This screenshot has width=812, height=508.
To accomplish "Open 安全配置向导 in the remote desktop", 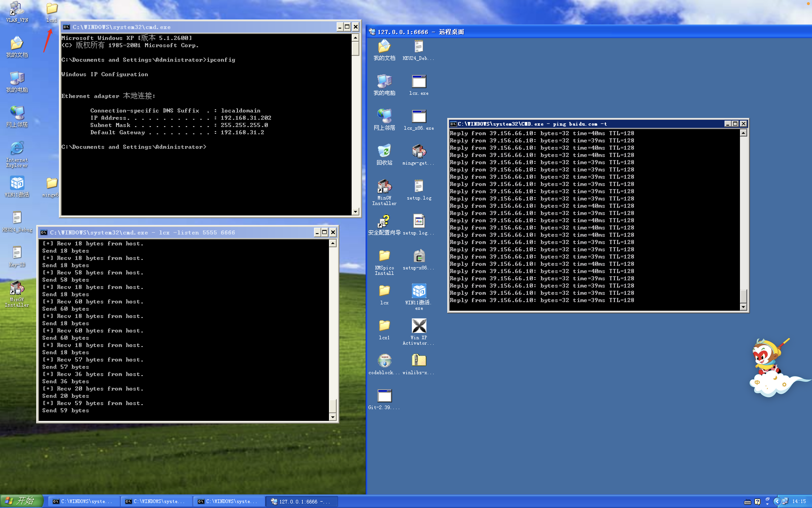I will (x=384, y=225).
